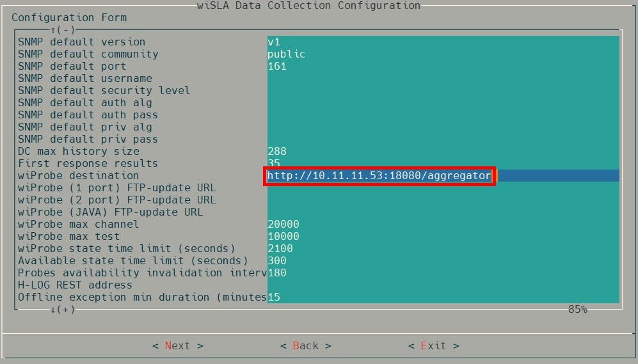638x364 pixels.
Task: Edit Offline exception min duration value 15
Action: click(x=443, y=297)
